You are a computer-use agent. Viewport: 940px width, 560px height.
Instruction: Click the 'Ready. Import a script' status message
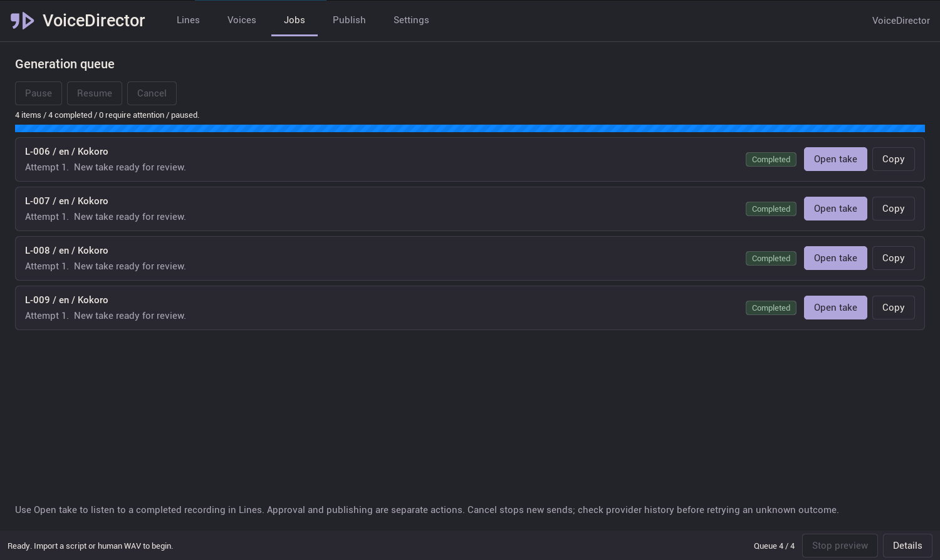[90, 546]
